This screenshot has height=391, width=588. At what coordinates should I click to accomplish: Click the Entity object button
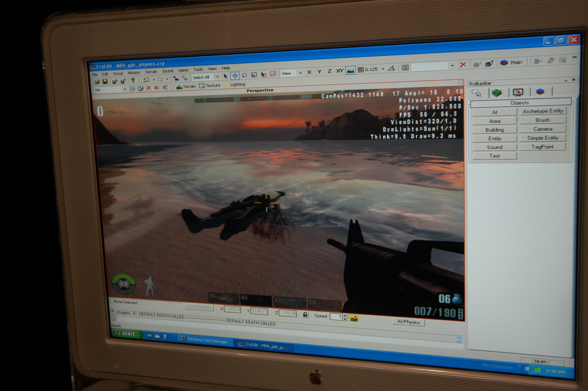495,138
